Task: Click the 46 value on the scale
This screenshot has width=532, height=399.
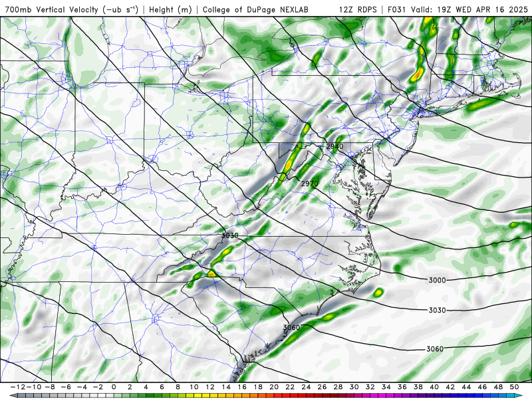Action: coord(482,387)
